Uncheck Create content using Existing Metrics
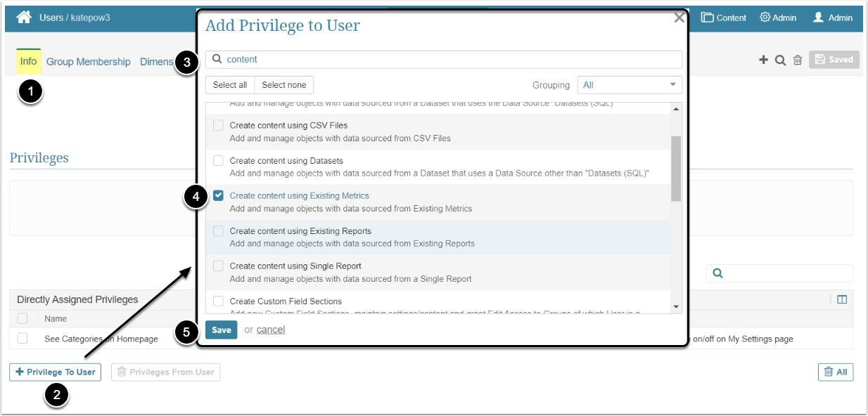This screenshot has height=416, width=868. (218, 195)
